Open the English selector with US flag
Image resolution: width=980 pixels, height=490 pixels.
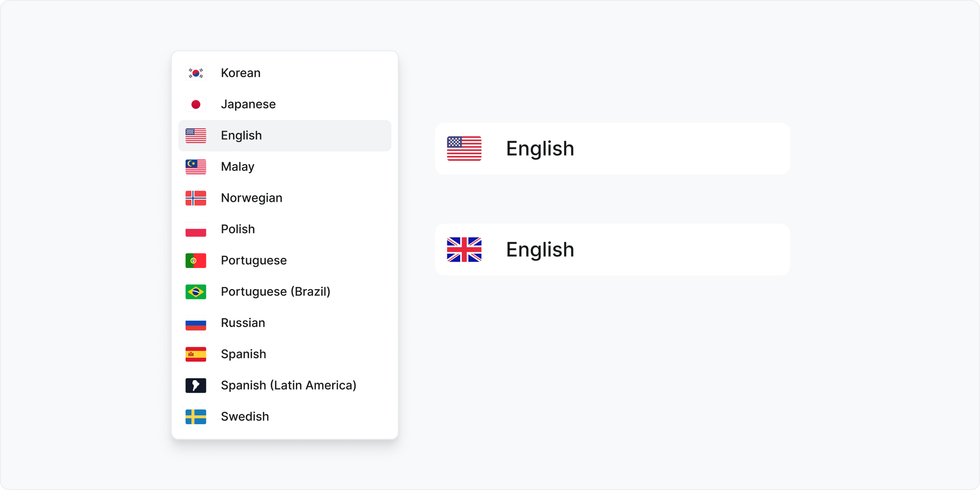[612, 148]
